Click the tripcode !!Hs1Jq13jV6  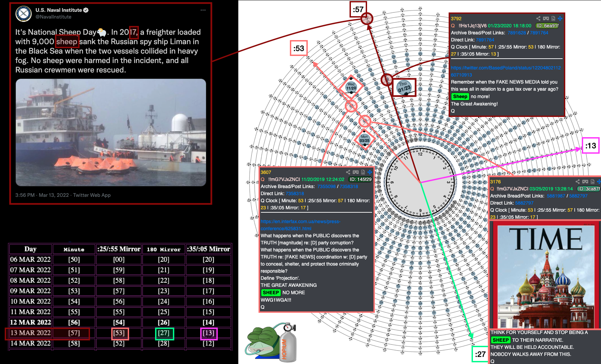(473, 26)
